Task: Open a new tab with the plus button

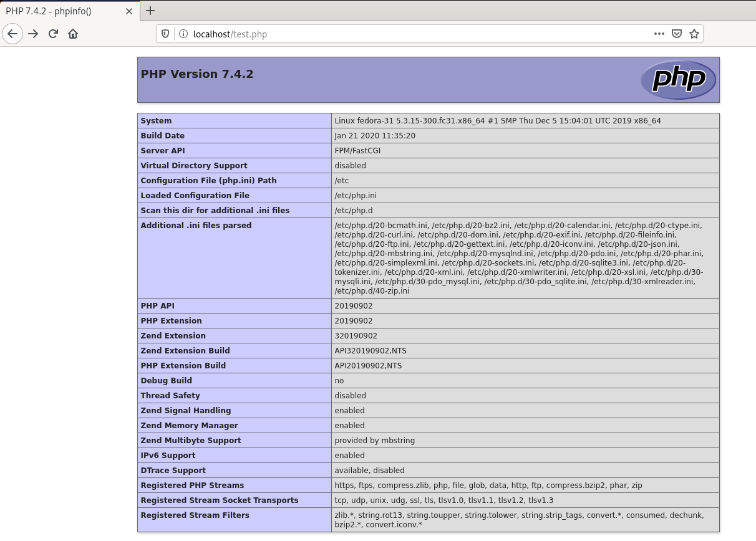Action: tap(150, 11)
